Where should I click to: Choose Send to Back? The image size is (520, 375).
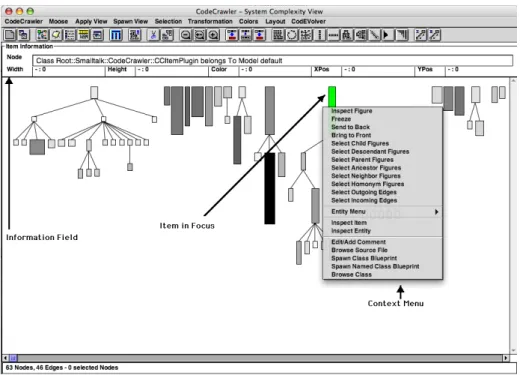383,127
